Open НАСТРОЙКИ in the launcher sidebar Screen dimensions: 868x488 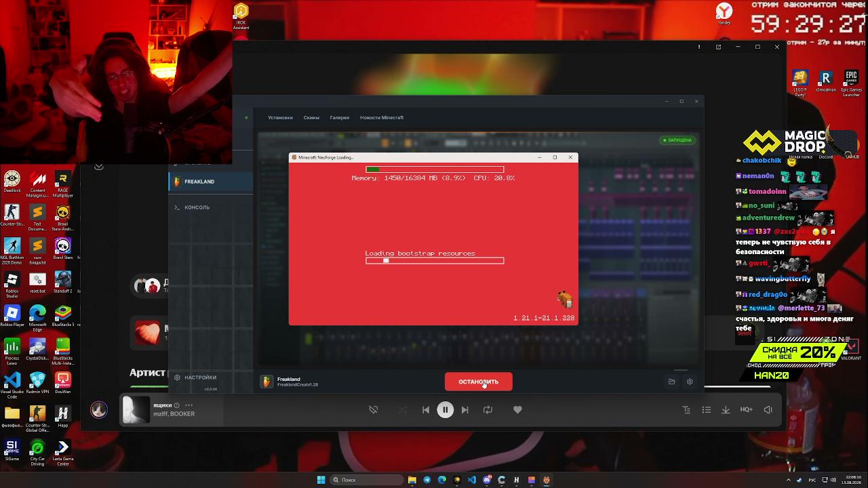195,378
